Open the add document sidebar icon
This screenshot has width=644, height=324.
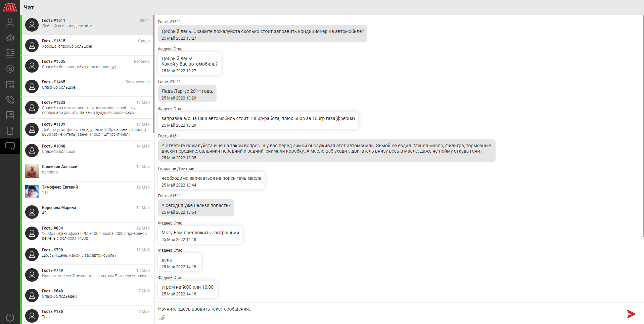point(10,131)
